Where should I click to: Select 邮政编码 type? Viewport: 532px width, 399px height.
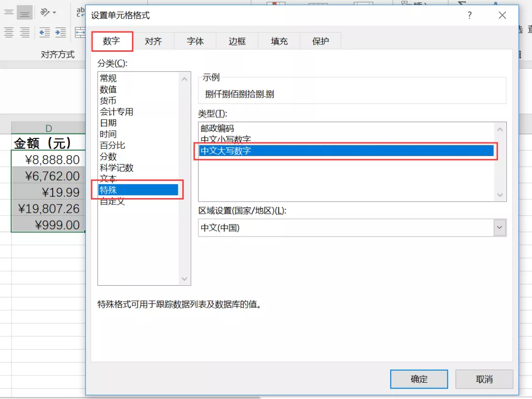click(x=346, y=128)
